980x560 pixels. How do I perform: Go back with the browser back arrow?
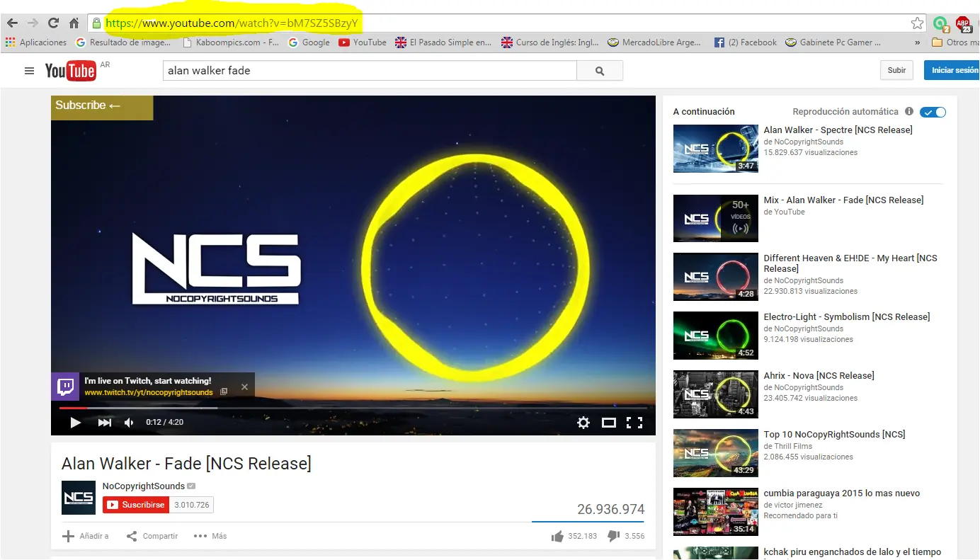click(x=12, y=23)
